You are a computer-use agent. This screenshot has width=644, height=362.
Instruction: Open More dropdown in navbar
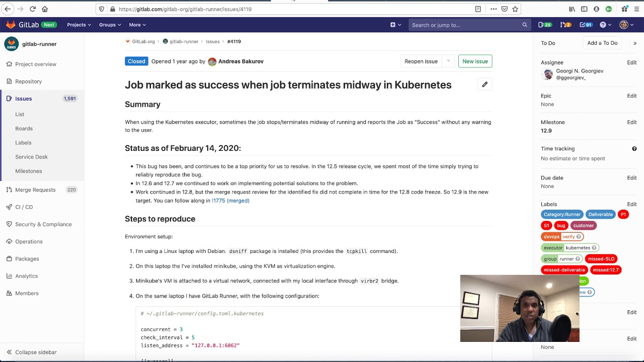137,25
